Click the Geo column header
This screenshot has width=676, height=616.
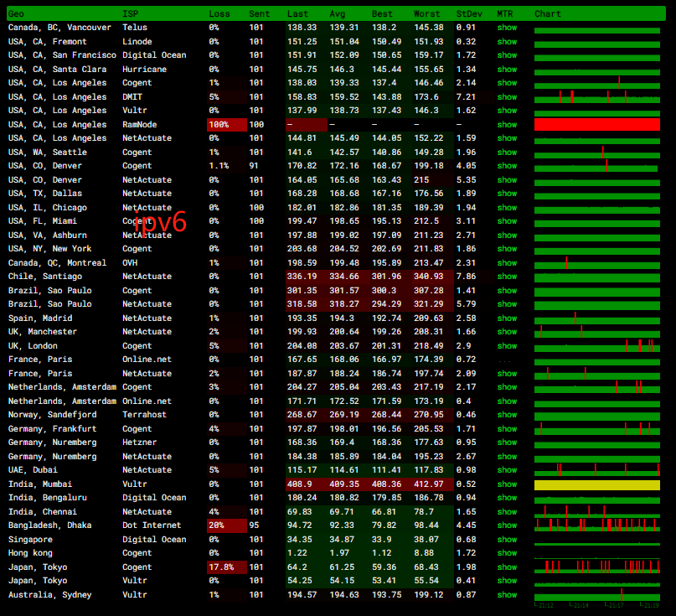point(16,13)
